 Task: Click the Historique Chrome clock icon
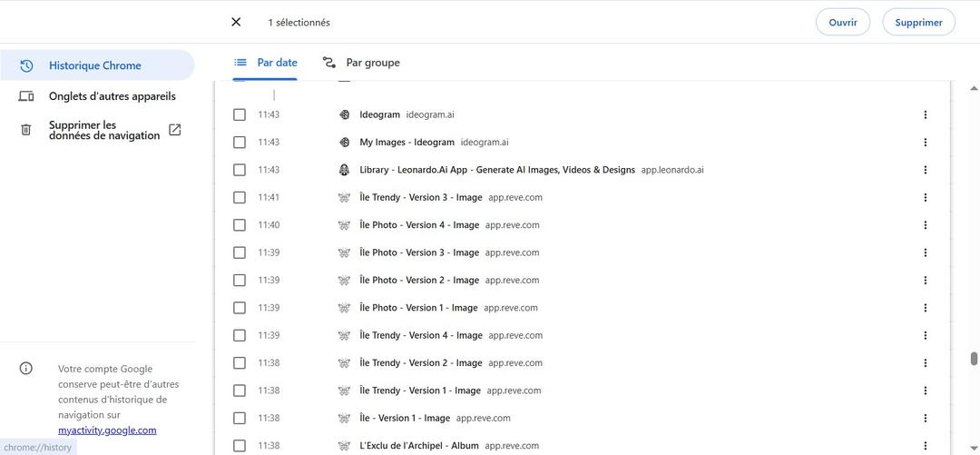pos(26,65)
